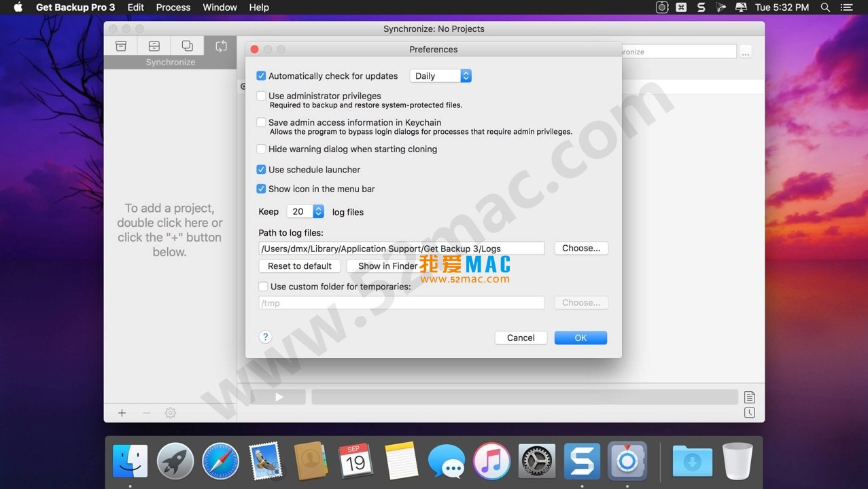Click Reset to default button
Viewport: 868px width, 489px height.
(x=300, y=266)
